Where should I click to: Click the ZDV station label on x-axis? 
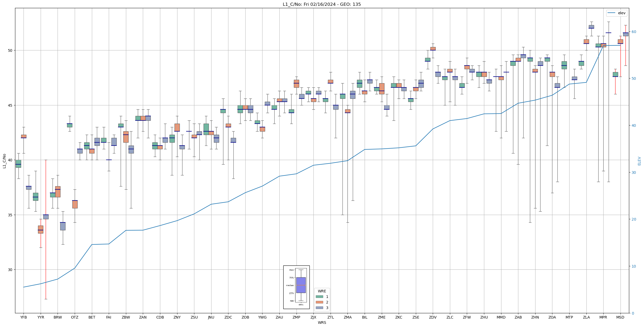433,317
